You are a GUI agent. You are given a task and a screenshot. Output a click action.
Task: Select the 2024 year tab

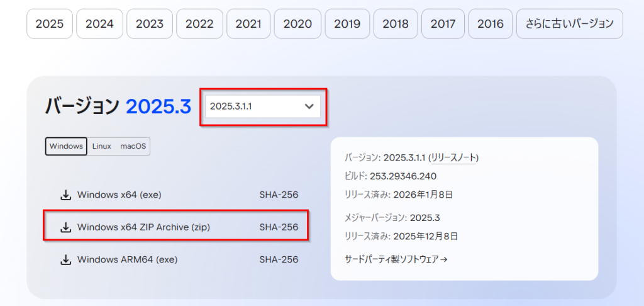[99, 24]
